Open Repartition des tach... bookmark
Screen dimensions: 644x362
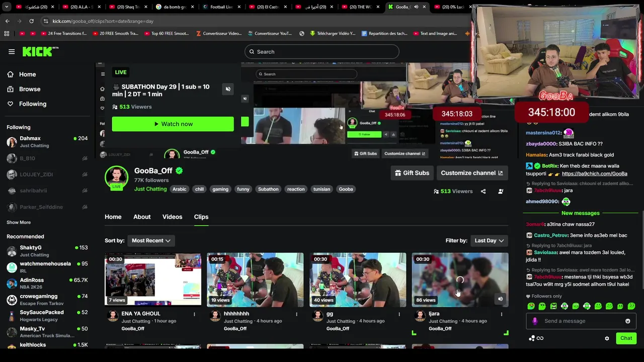click(384, 34)
